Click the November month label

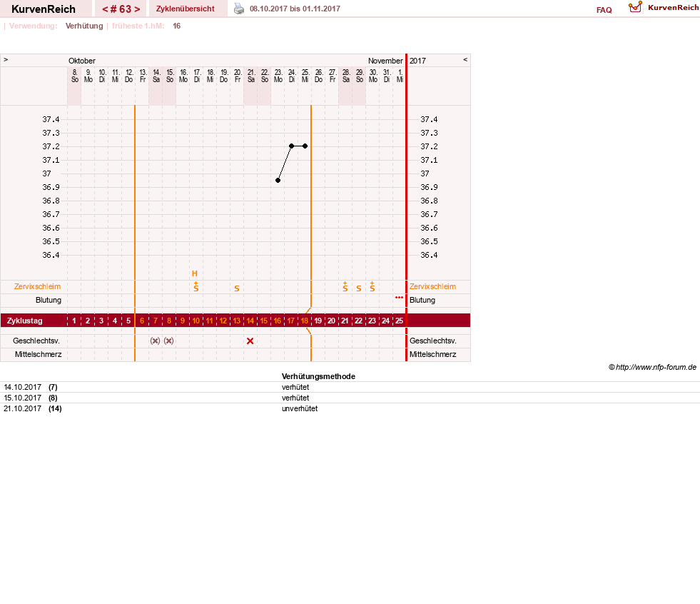pyautogui.click(x=385, y=61)
